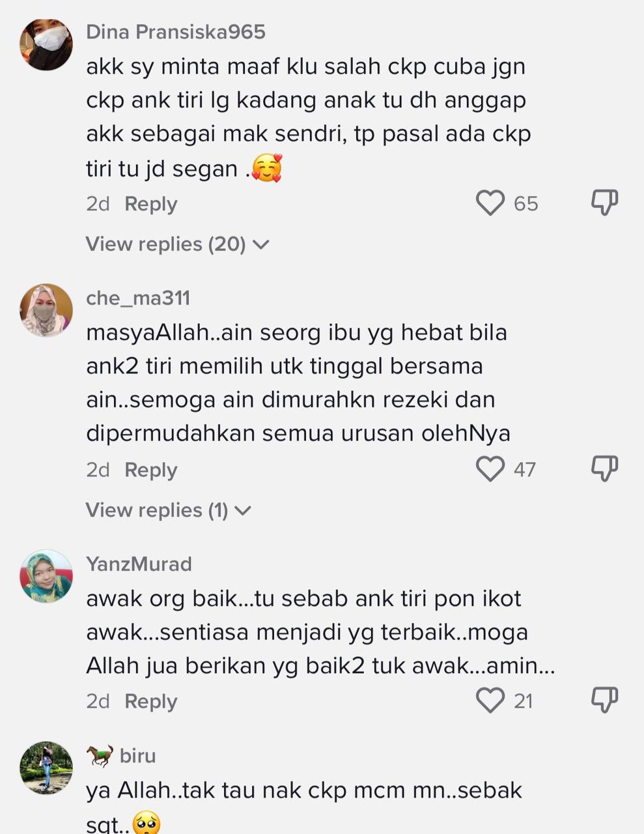Expand View replies (20) thread
This screenshot has width=644, height=834.
coord(177,244)
